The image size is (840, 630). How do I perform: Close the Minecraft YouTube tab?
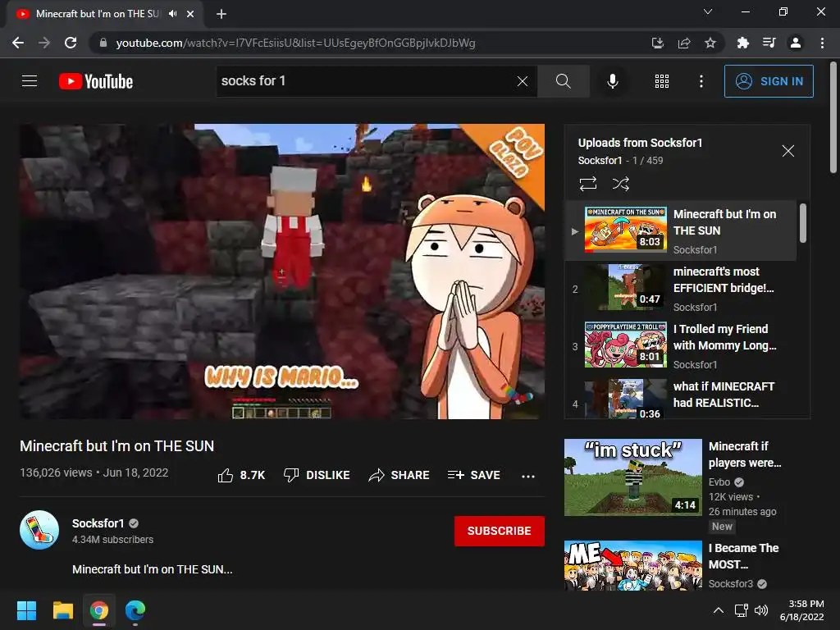click(190, 14)
